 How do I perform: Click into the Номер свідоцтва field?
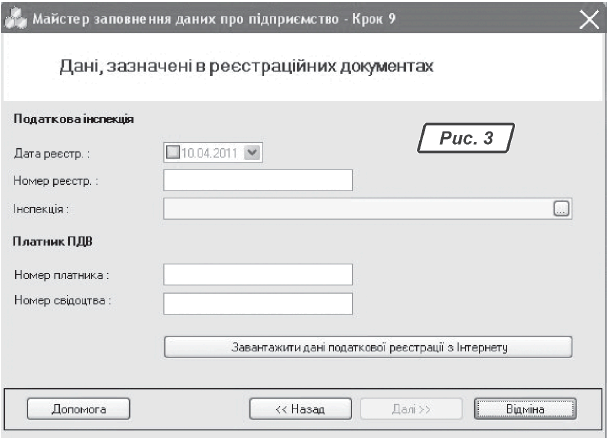click(258, 303)
